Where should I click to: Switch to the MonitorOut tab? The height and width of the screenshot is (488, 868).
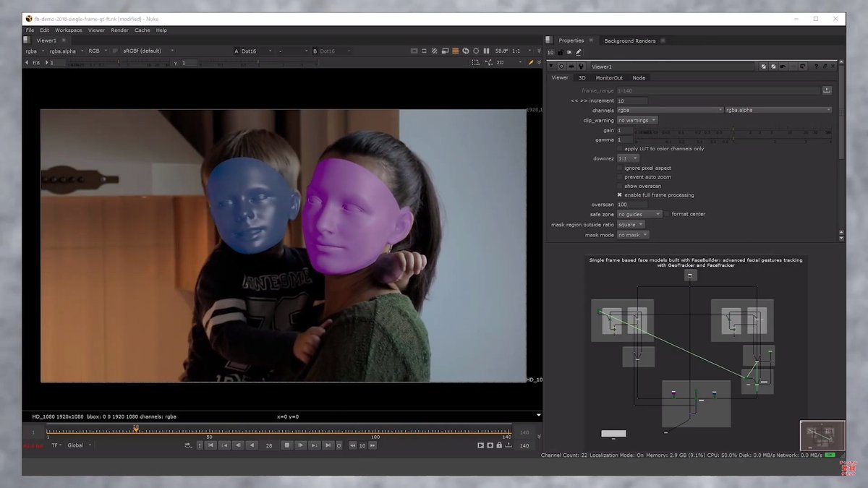coord(609,77)
